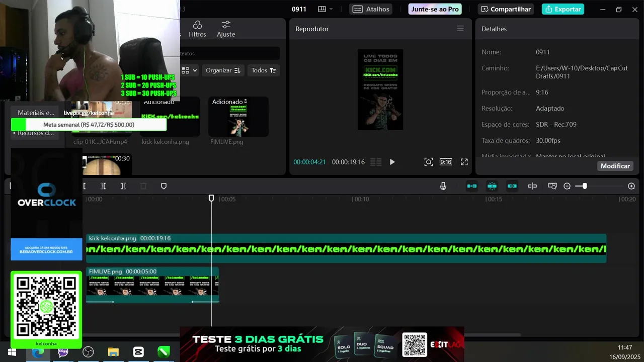Click the split at playhead tool
The width and height of the screenshot is (644, 362).
point(85,186)
